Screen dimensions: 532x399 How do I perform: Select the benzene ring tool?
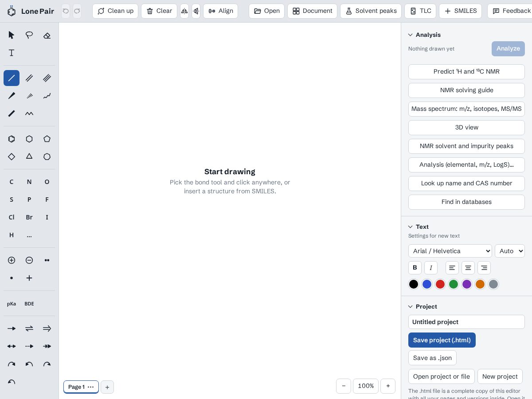12,139
